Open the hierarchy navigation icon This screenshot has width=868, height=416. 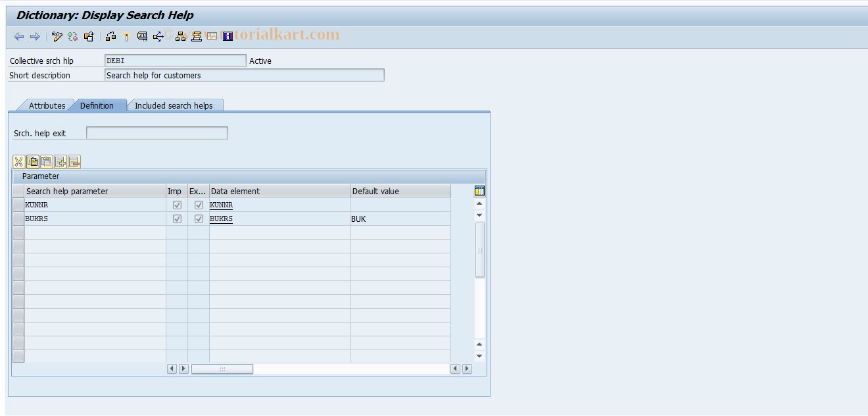180,37
